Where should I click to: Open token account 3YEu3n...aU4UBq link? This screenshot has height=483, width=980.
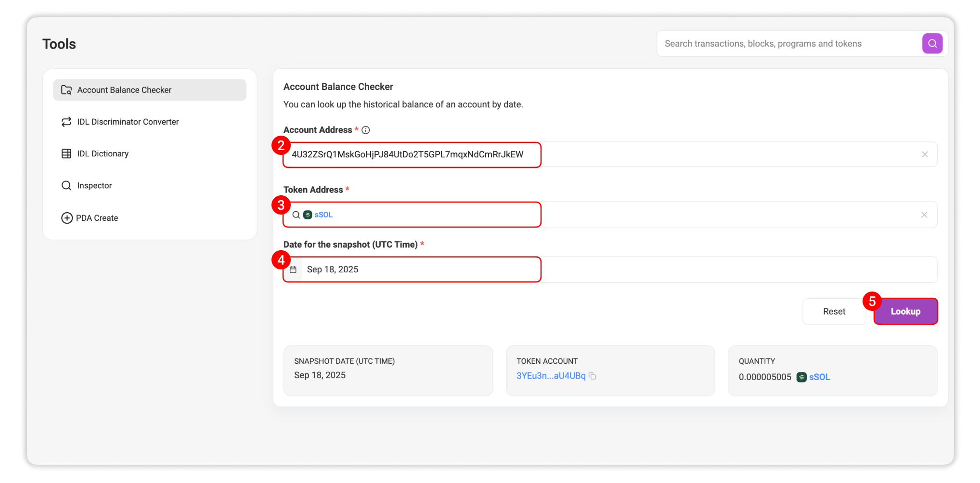coord(551,376)
